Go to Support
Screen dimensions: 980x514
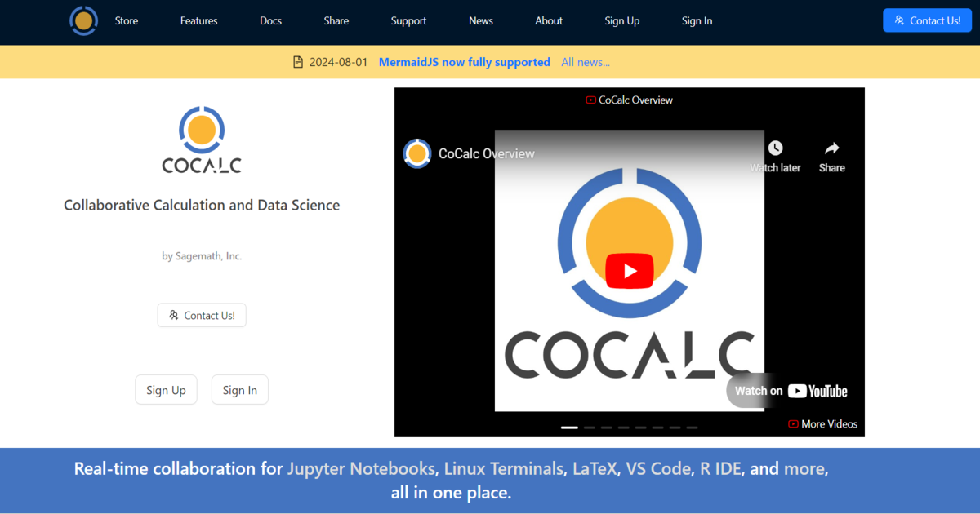(408, 20)
